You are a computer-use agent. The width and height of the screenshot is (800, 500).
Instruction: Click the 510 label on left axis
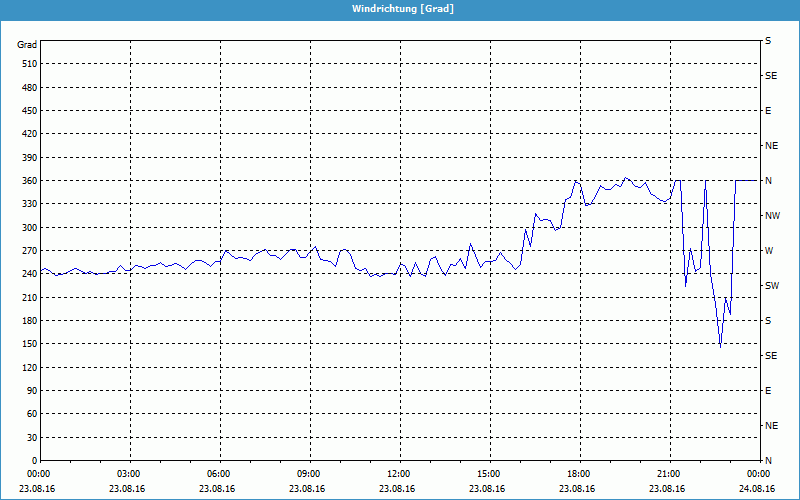[x=27, y=64]
